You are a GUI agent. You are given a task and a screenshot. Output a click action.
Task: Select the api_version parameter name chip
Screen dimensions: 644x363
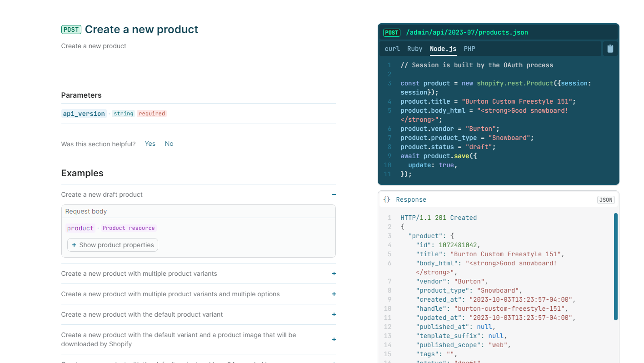pyautogui.click(x=84, y=114)
